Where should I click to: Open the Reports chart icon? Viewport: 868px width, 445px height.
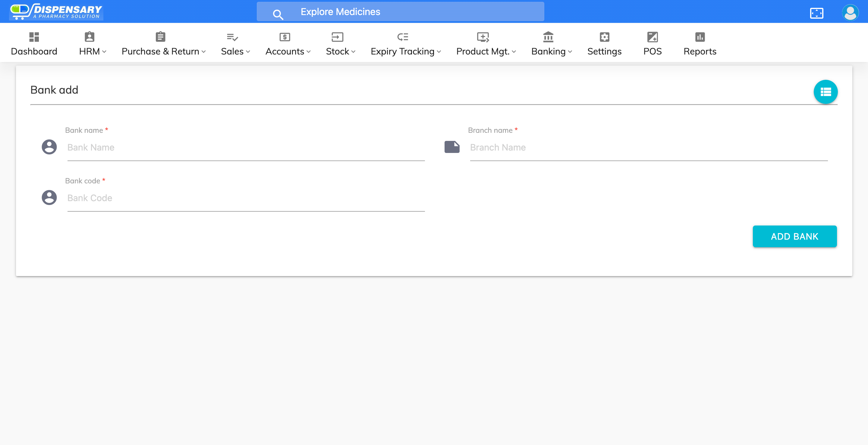pyautogui.click(x=700, y=37)
